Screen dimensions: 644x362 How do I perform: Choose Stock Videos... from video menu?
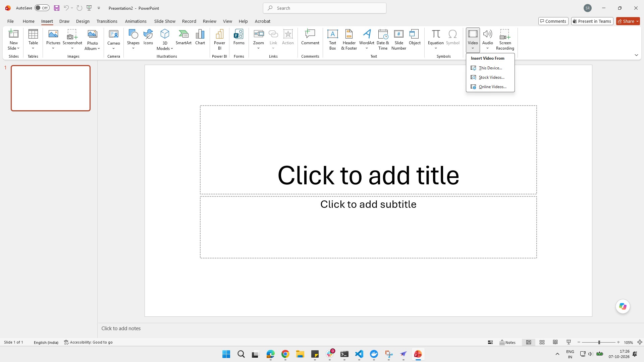pyautogui.click(x=490, y=77)
